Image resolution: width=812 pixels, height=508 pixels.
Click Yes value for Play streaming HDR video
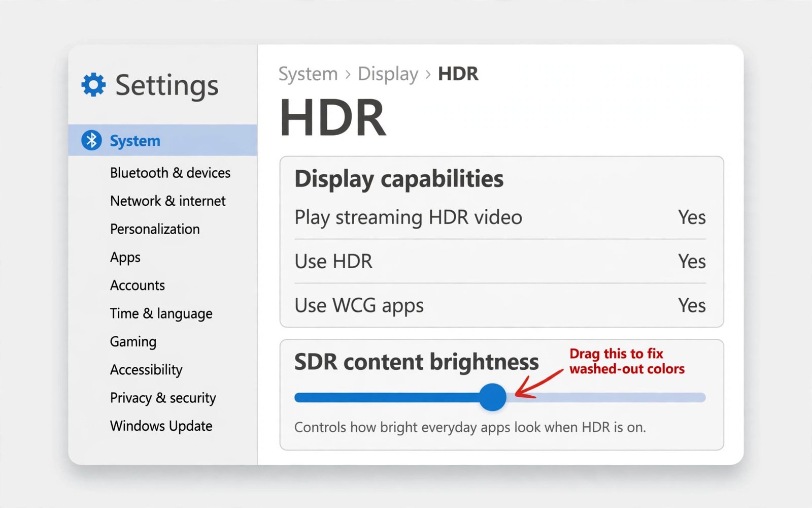point(692,217)
